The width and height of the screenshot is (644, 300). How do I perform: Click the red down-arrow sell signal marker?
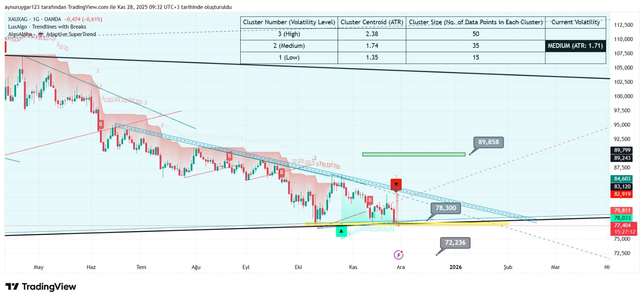(x=396, y=184)
